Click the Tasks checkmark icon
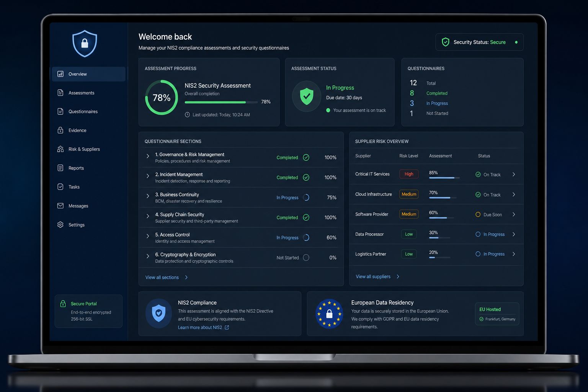This screenshot has width=588, height=392. tap(60, 187)
